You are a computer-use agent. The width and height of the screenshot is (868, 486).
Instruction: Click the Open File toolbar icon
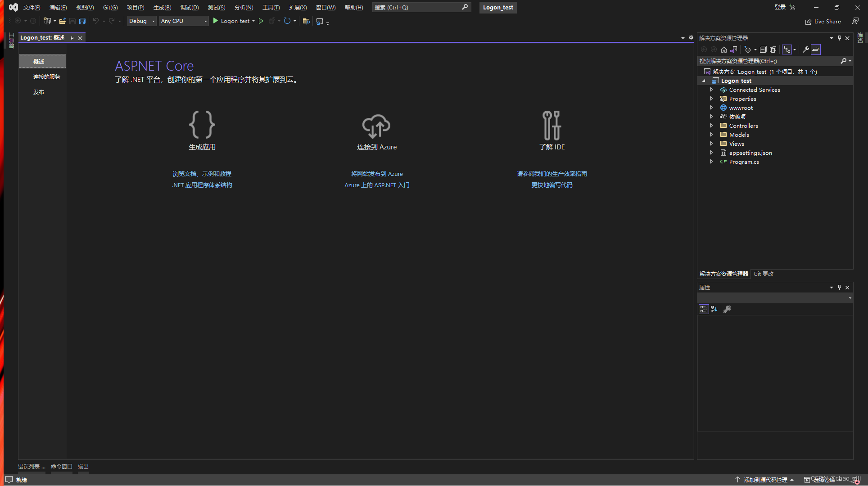pos(62,21)
